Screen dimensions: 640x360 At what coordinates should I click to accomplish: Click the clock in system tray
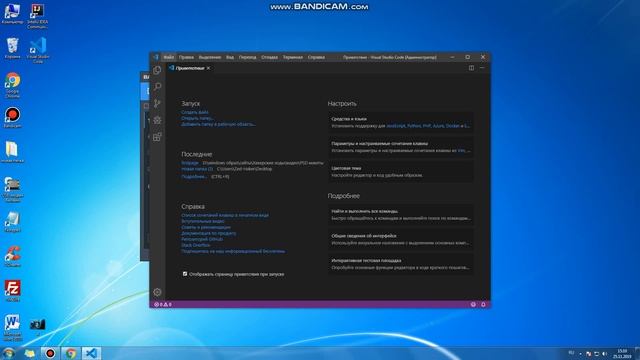[622, 353]
